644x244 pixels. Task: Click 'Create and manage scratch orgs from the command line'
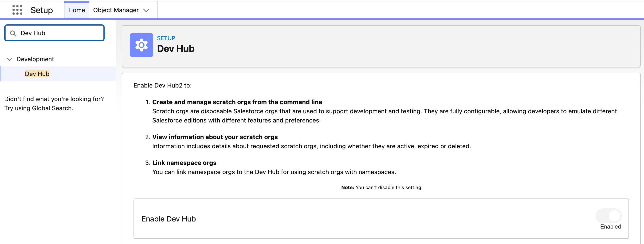pos(237,102)
